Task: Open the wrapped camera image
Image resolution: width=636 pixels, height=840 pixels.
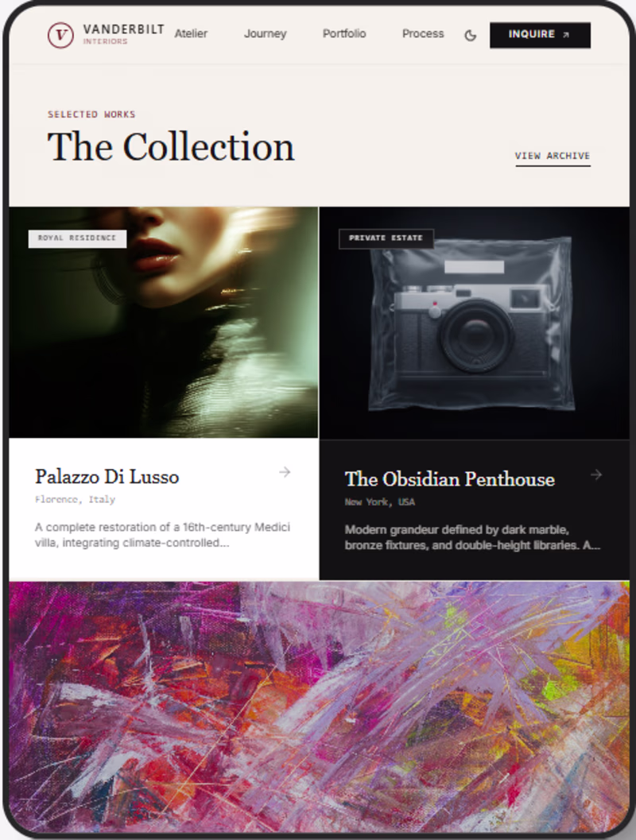Action: coord(474,323)
